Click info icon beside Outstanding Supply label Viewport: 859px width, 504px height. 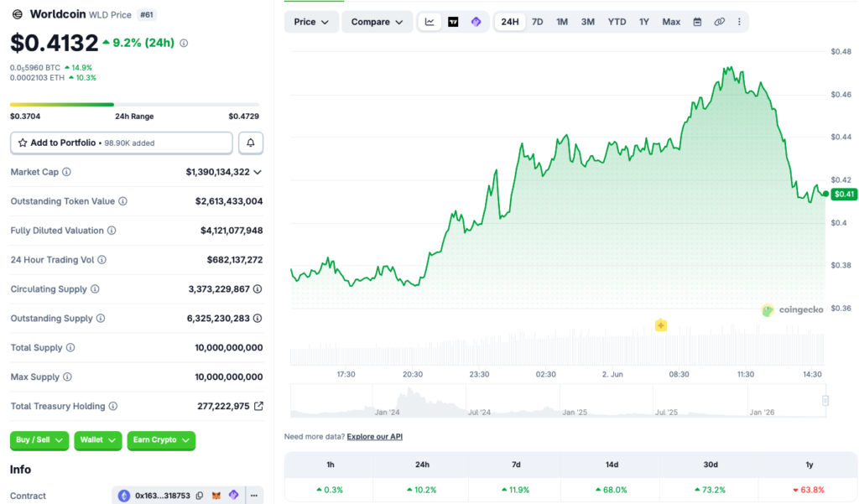(101, 319)
